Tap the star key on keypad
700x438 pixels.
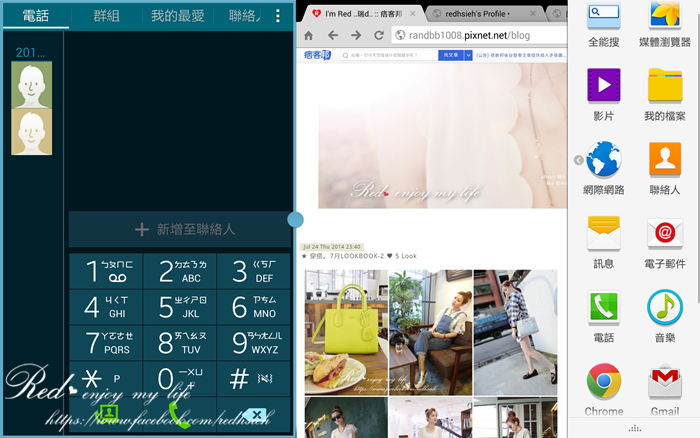pos(106,379)
